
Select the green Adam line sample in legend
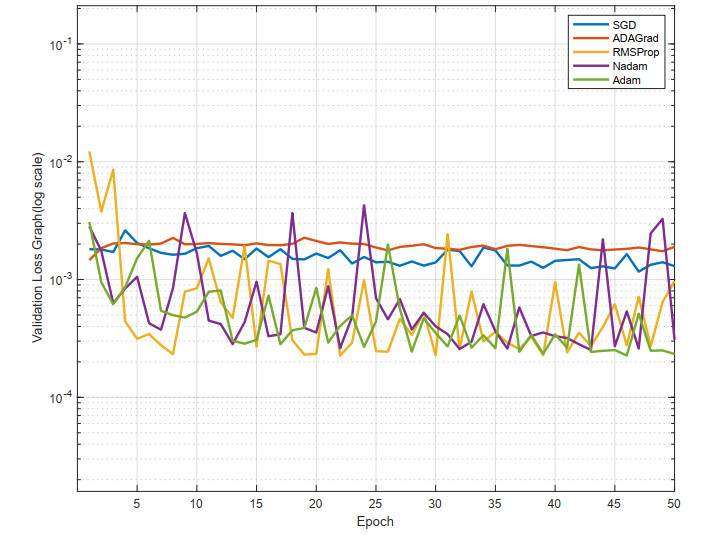click(586, 79)
